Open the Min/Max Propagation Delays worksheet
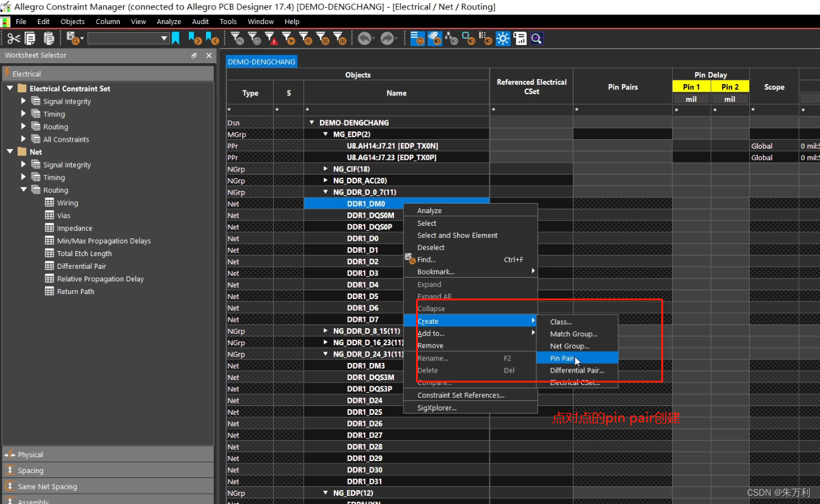Screen dimensions: 820x504 click(x=104, y=241)
